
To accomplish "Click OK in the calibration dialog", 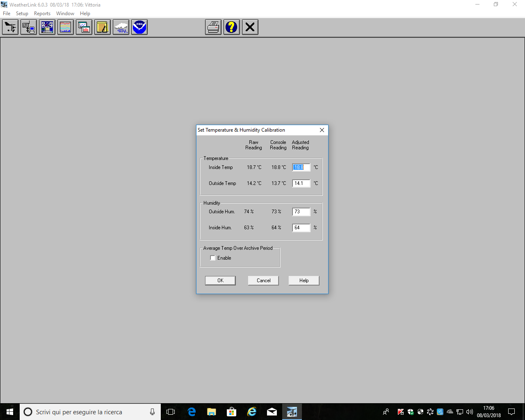I will tap(220, 281).
